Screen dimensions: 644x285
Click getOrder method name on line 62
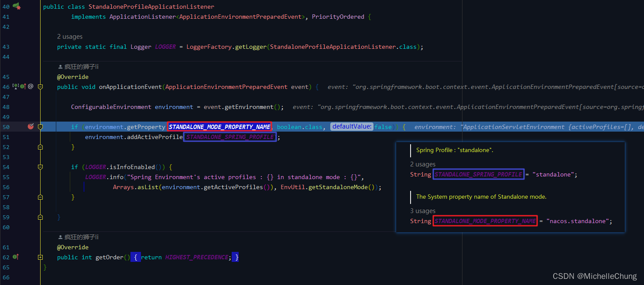click(110, 257)
